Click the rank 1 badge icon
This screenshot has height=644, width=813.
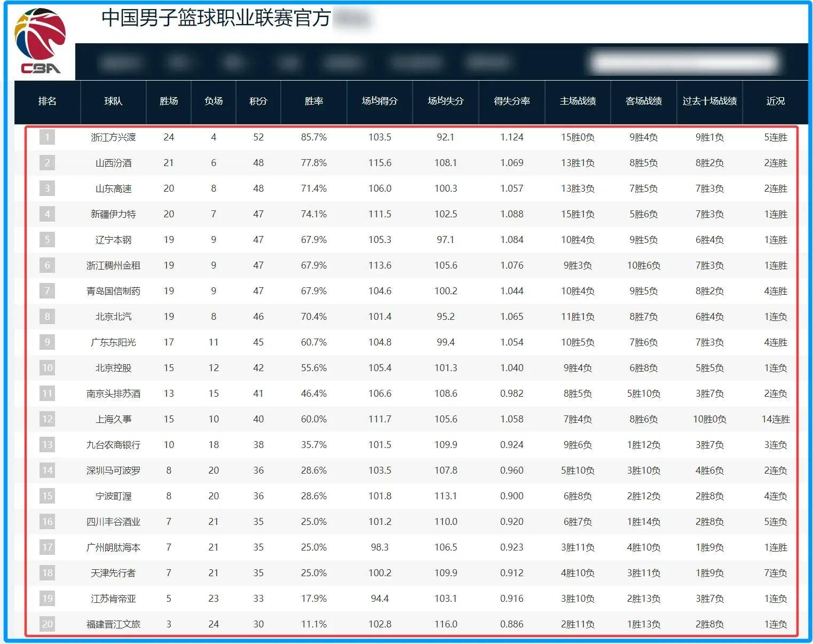tap(48, 137)
